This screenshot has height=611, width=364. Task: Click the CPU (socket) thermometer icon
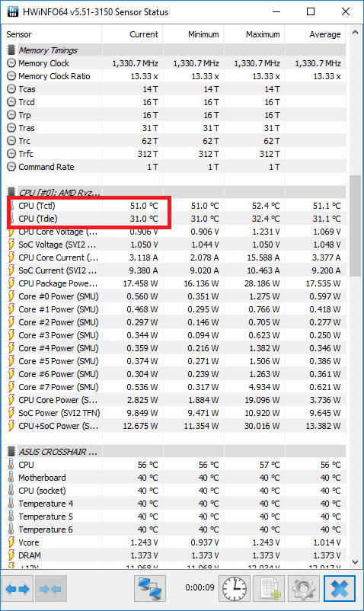point(11,490)
